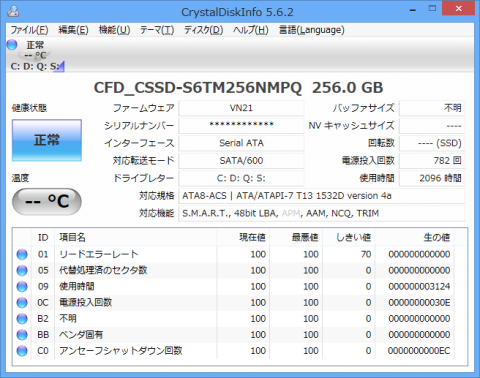Screen dimensions: 480x378
Task: Click the buffer size field showing 不明
Action: pyautogui.click(x=432, y=108)
